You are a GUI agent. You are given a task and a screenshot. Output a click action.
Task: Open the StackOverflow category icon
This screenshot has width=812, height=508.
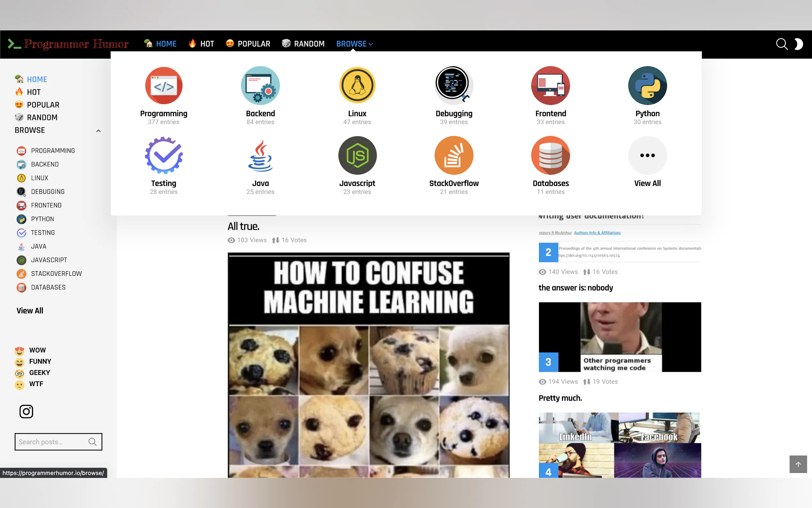454,155
